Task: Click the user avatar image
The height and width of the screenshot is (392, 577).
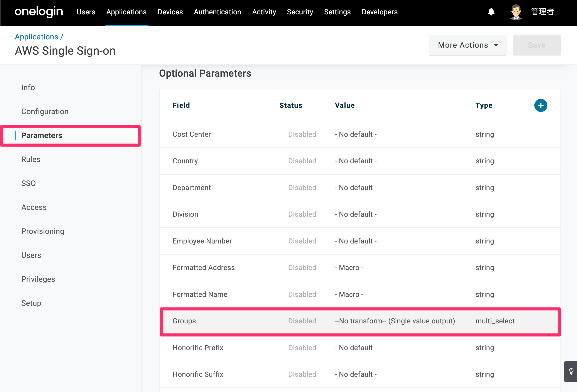Action: 516,12
